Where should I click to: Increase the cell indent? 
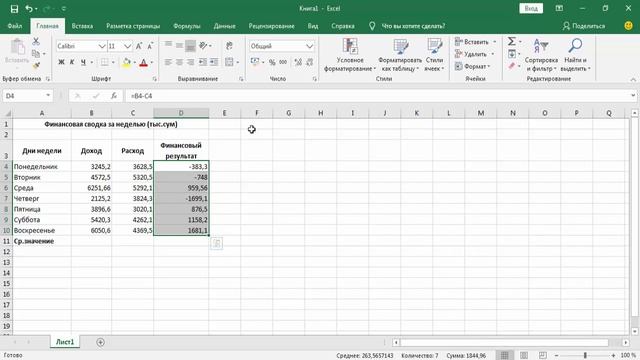(214, 62)
